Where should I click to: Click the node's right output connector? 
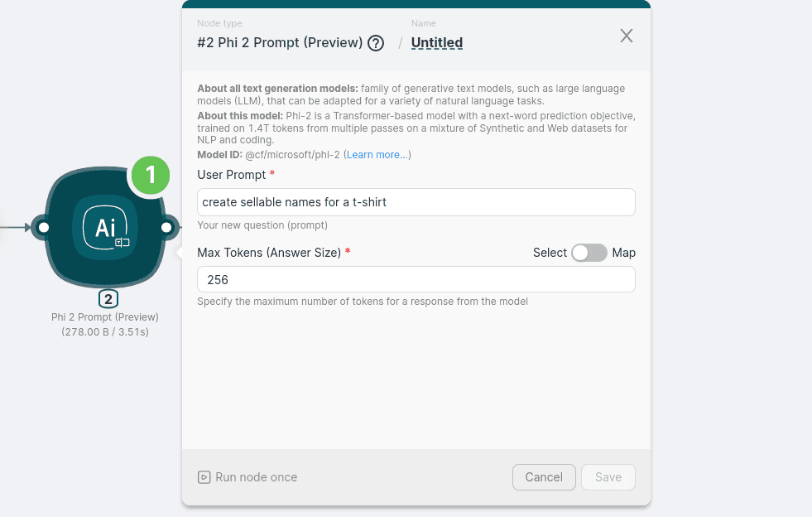166,227
